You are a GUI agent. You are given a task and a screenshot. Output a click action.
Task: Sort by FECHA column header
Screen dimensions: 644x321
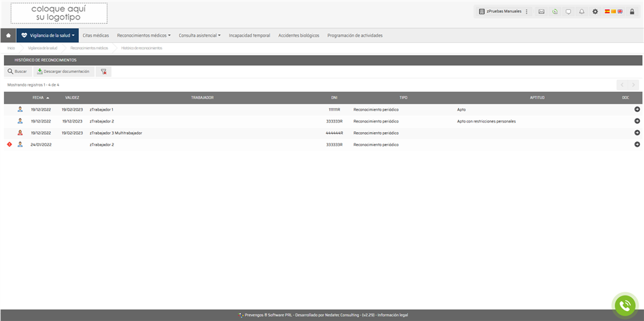38,98
